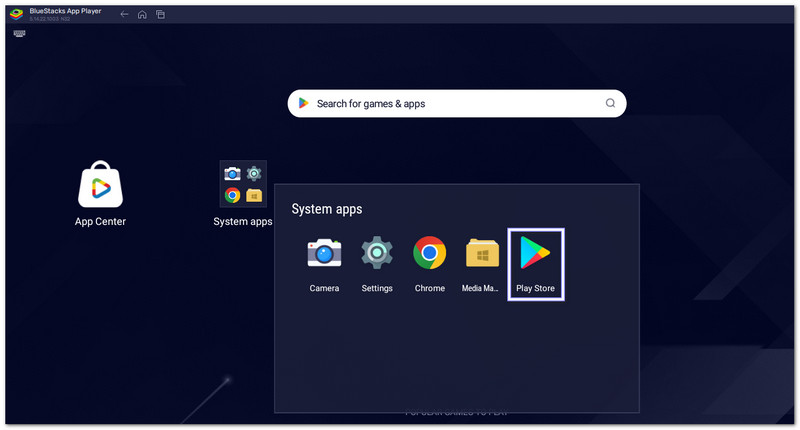Open the recent apps view icon
This screenshot has height=430, width=800.
coord(161,14)
